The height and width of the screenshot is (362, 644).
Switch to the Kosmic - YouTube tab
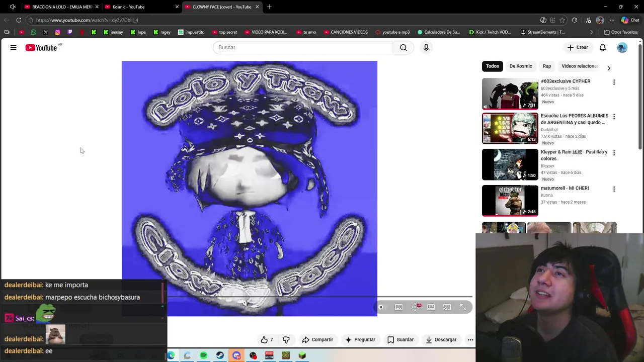pyautogui.click(x=141, y=7)
